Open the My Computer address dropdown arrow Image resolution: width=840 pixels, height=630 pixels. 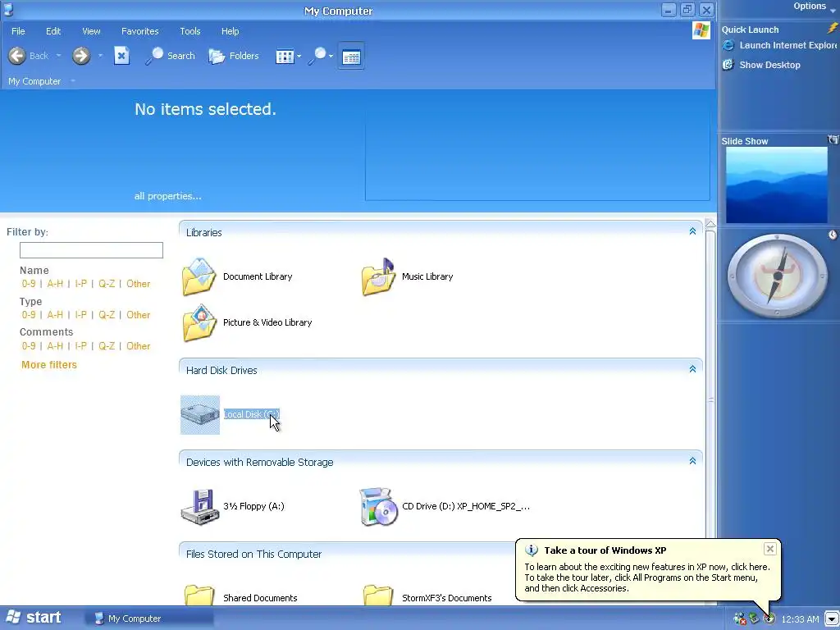(x=73, y=81)
